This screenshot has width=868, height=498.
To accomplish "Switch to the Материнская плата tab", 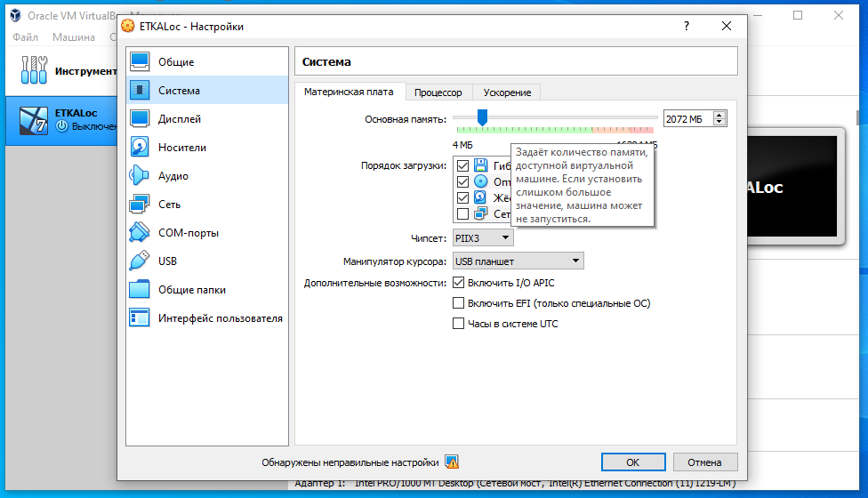I will coord(349,92).
